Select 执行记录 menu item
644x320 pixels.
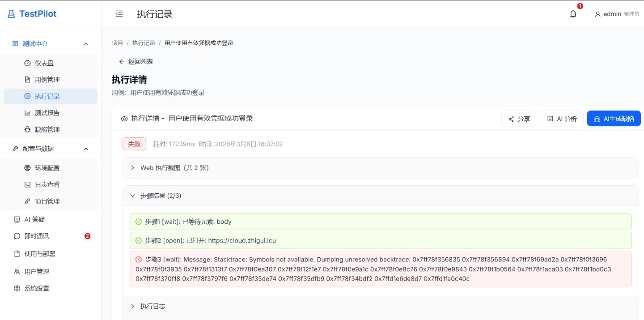51,96
